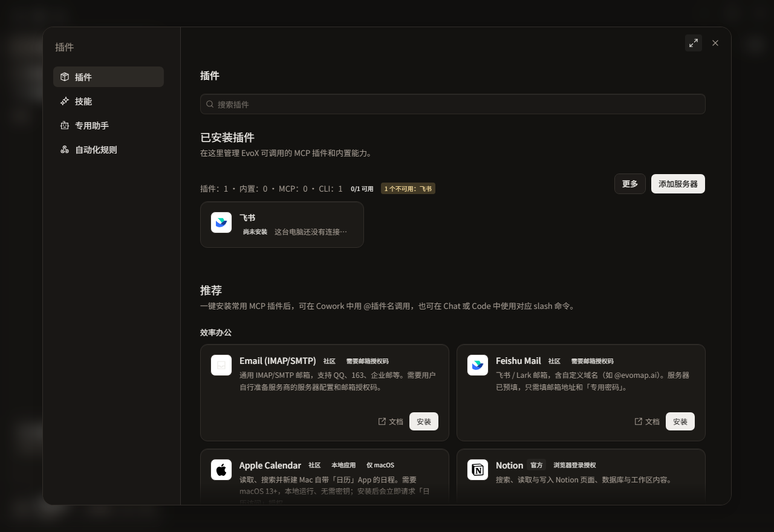Click the 需要邮箱授权码 tag on Feishu Mail
774x532 pixels.
coord(592,361)
